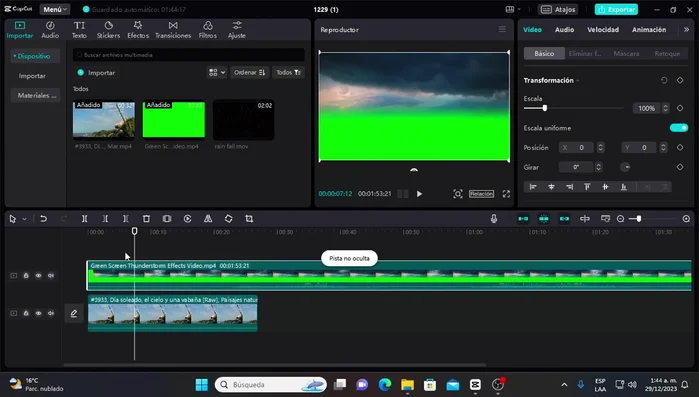Open the Ordenar sort dropdown
The height and width of the screenshot is (397, 699).
click(x=249, y=72)
